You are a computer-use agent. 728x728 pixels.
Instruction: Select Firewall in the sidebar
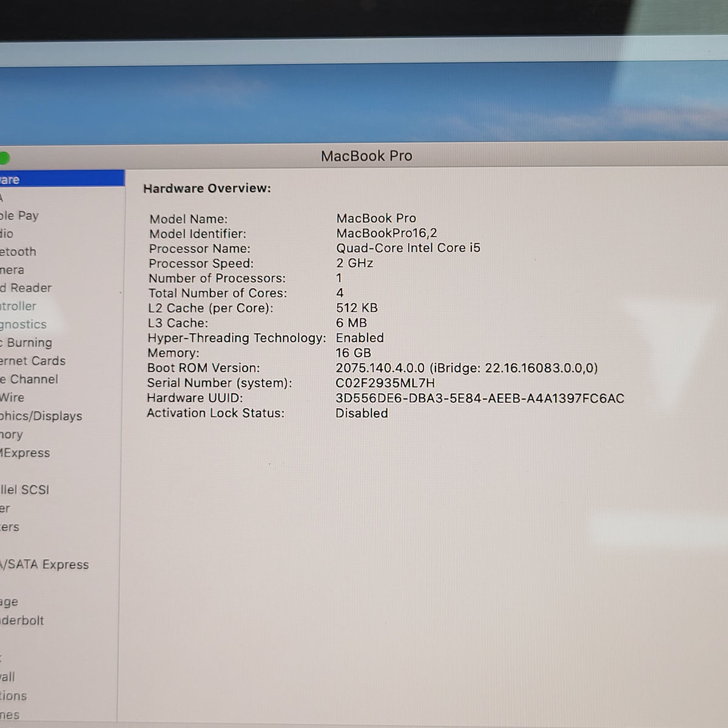(x=7, y=677)
